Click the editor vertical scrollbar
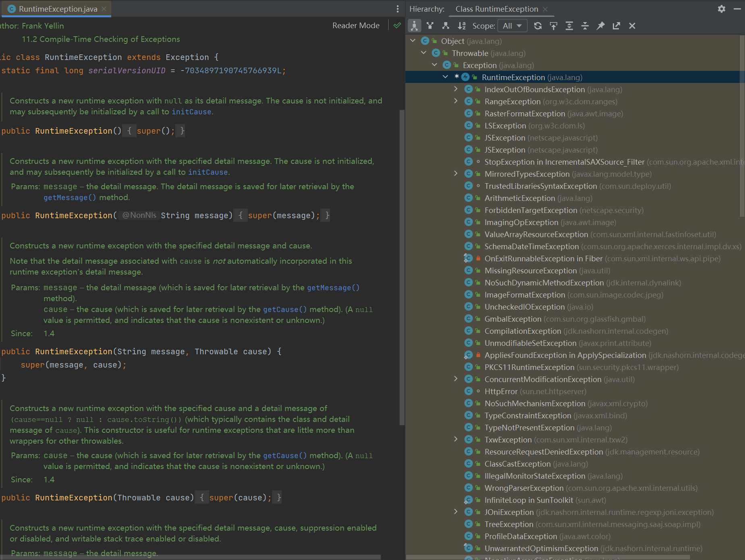Screen dimensions: 745x560 pyautogui.click(x=402, y=267)
